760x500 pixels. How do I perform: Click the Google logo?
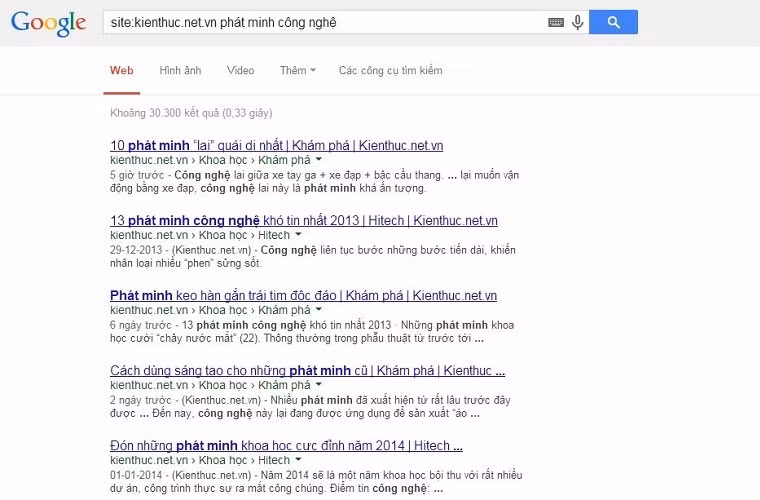pos(48,23)
